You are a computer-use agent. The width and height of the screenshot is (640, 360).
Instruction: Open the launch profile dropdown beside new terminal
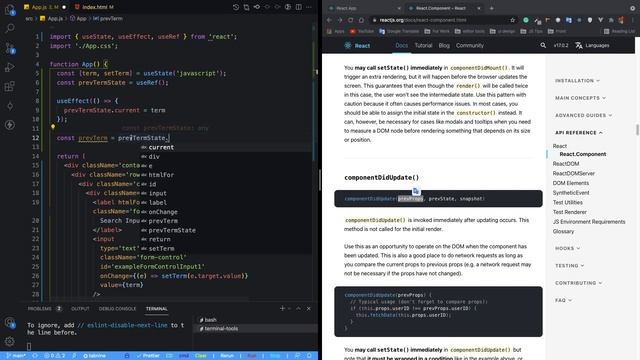(289, 309)
